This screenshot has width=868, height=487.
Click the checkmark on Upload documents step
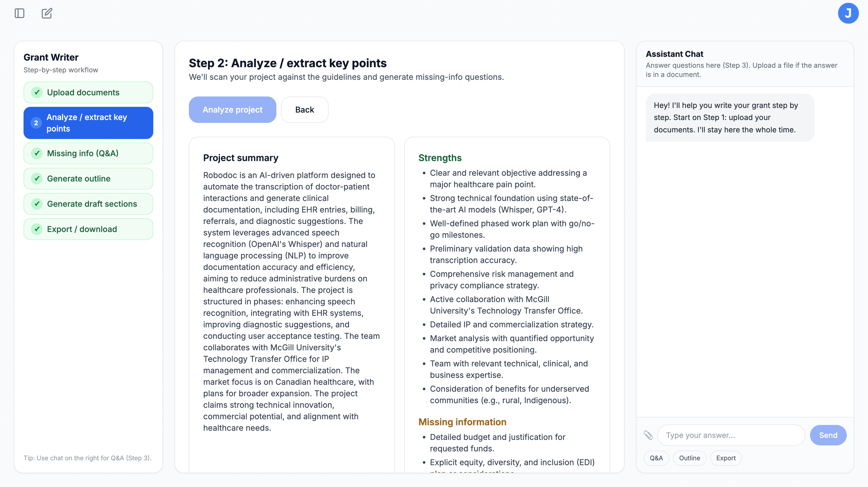(37, 92)
